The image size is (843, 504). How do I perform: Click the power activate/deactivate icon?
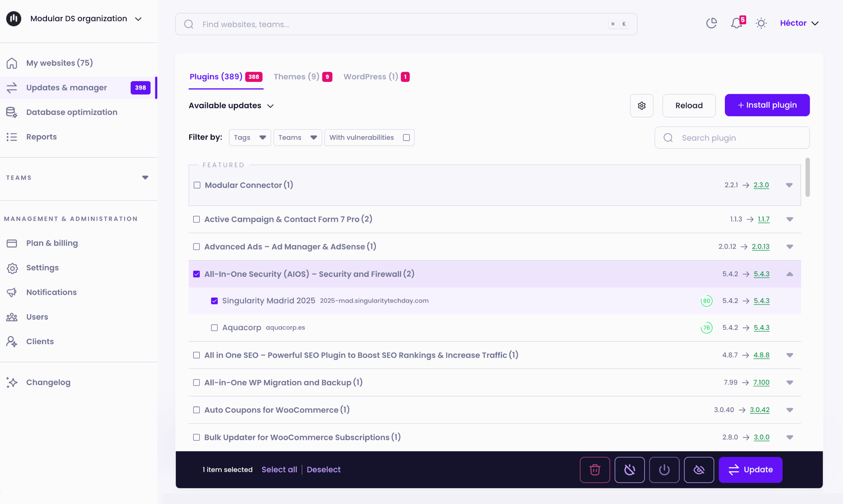coord(664,470)
